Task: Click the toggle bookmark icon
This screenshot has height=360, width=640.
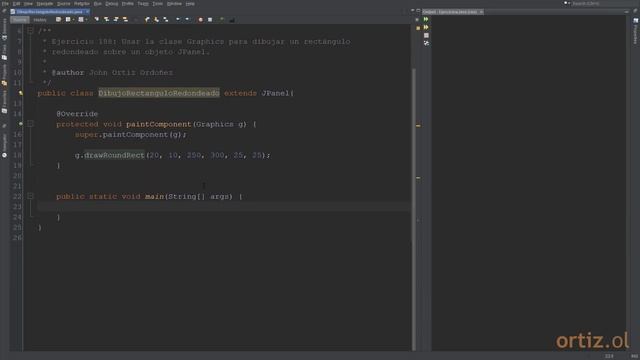Action: click(x=166, y=19)
